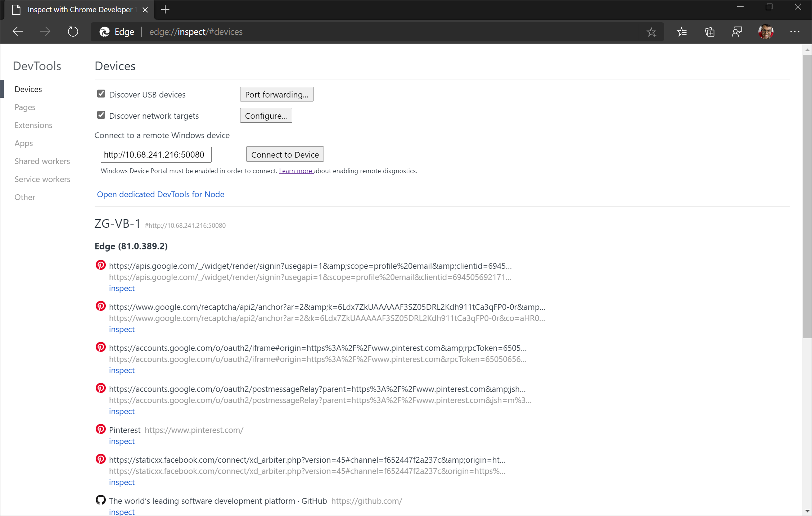Open dedicated DevTools for Node link

[161, 194]
